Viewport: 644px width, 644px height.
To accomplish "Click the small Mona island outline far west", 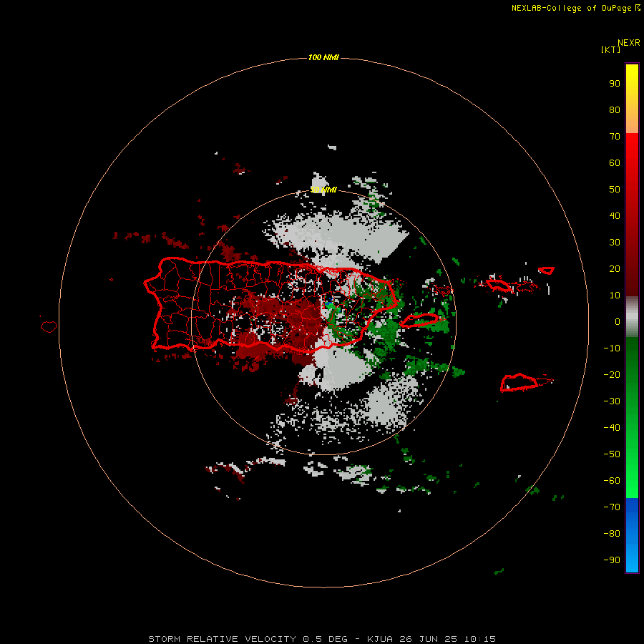I will click(49, 327).
